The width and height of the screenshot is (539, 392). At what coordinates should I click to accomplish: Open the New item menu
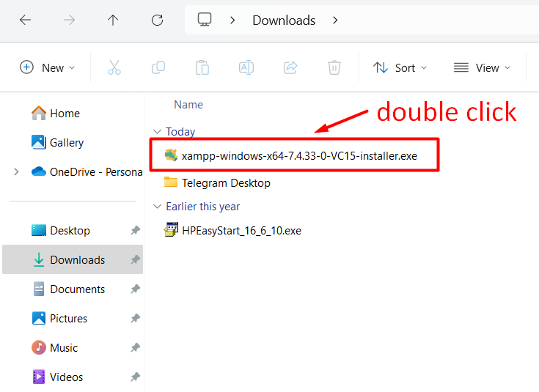[47, 67]
